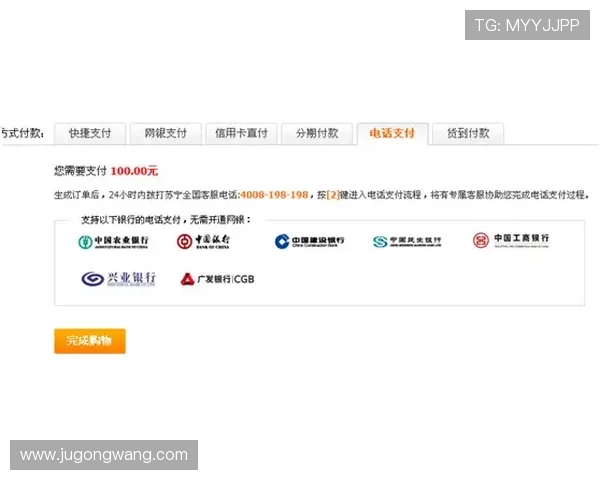Click the 中国农业银行 logo

tap(113, 242)
